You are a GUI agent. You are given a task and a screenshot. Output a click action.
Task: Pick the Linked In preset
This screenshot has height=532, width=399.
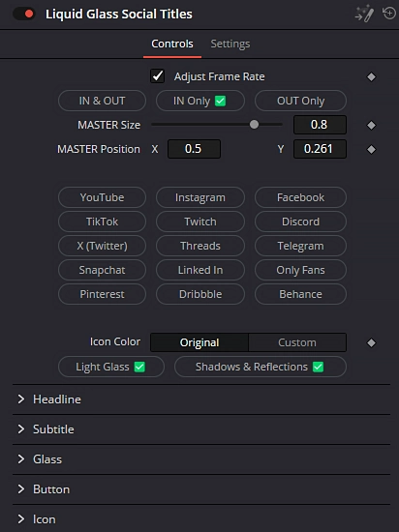(200, 270)
